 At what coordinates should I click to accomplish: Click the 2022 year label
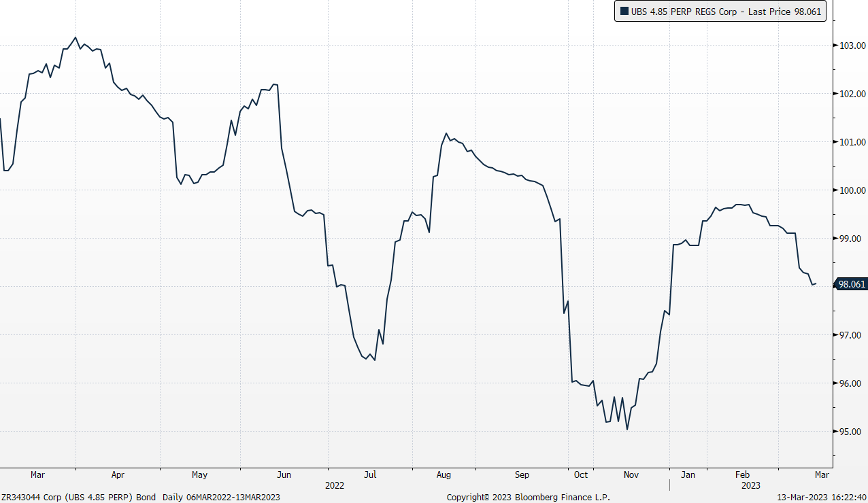[335, 485]
